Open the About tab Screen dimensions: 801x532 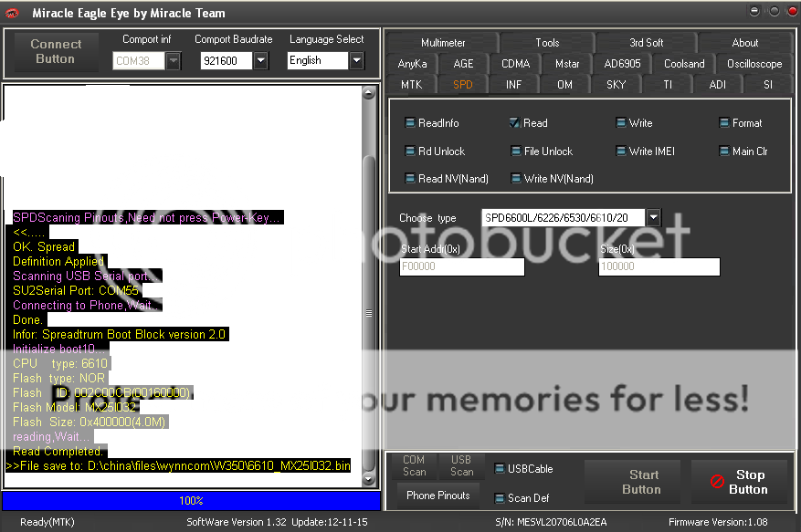(744, 42)
